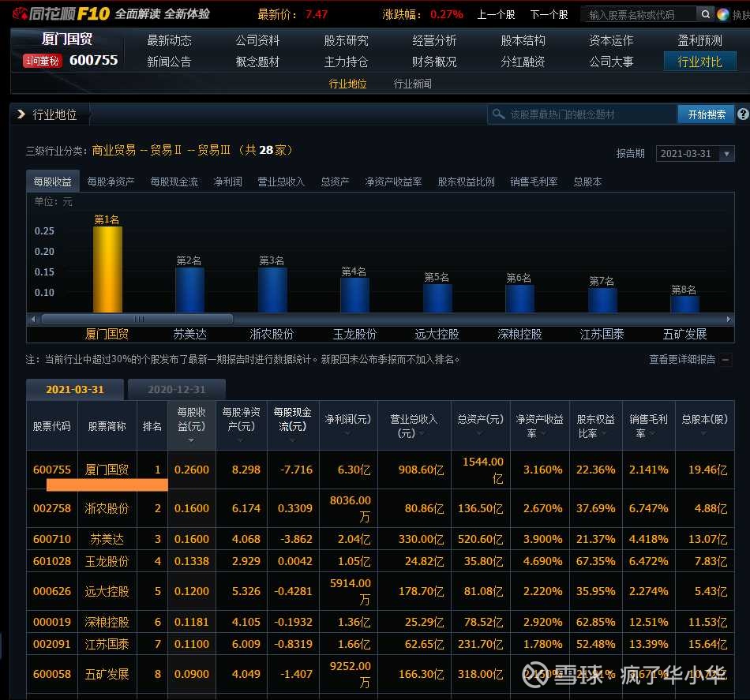Click the chart's horizontal scrollbar thumb
The image size is (750, 700).
[137, 319]
